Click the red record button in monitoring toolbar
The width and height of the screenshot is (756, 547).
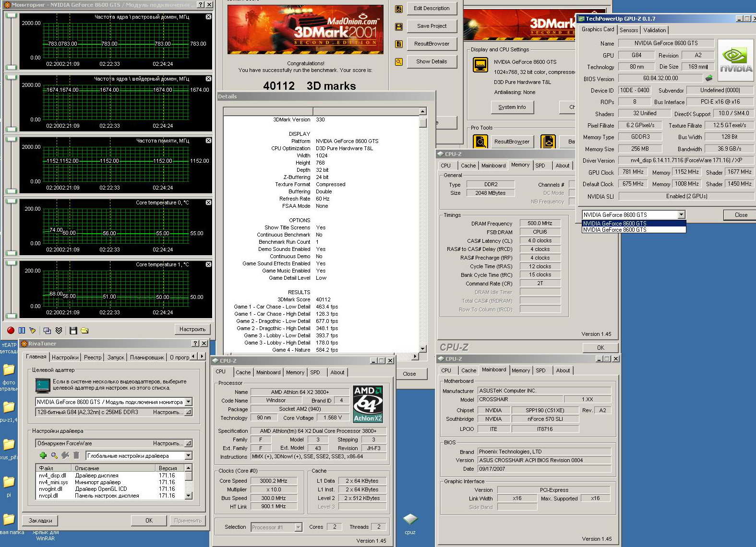click(x=11, y=330)
